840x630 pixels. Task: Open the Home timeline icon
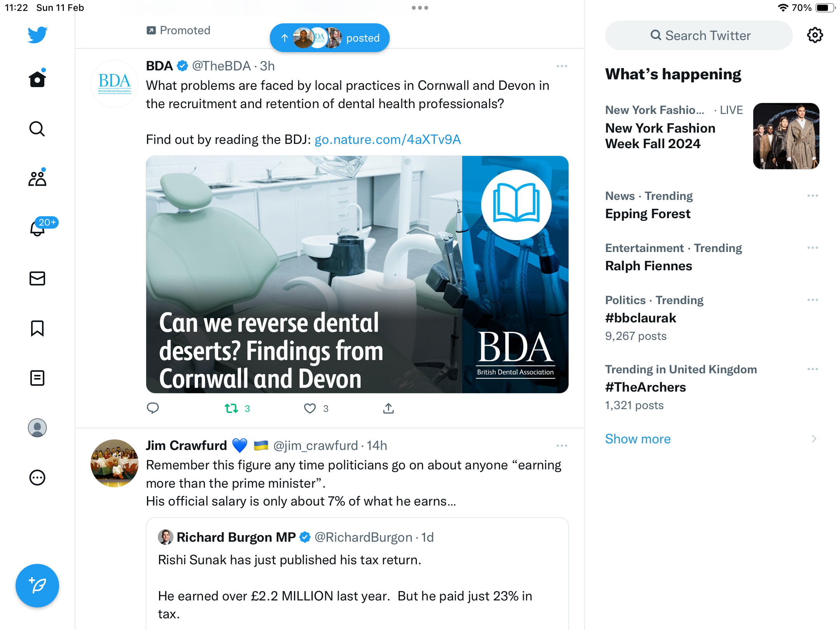pos(37,79)
